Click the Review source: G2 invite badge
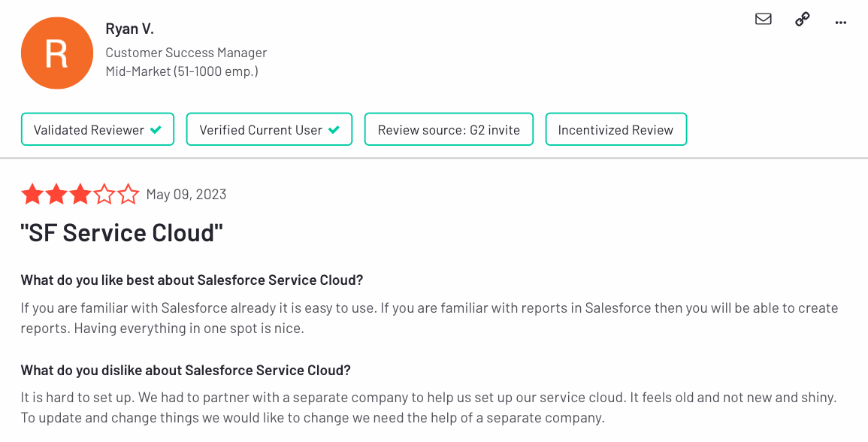This screenshot has height=442, width=868. pyautogui.click(x=449, y=129)
